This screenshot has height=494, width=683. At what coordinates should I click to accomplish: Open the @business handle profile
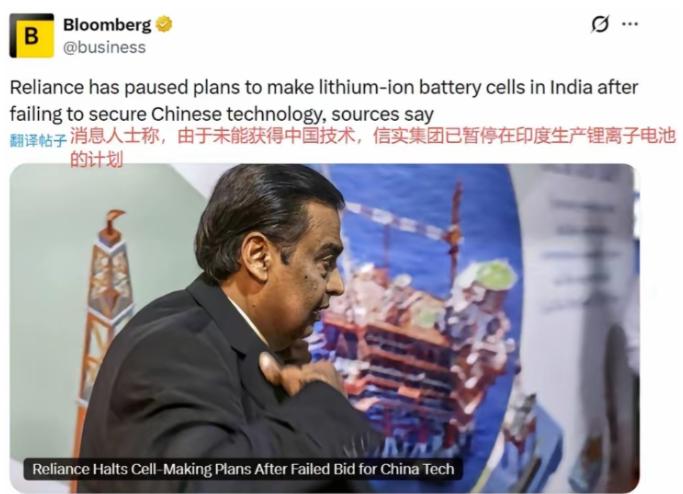click(x=104, y=47)
